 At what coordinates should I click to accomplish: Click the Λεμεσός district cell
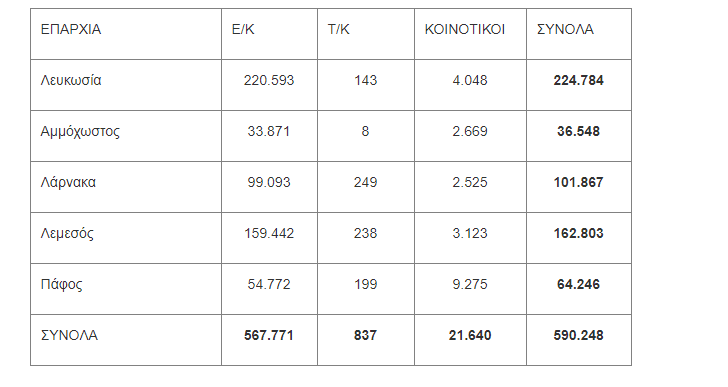coord(126,238)
